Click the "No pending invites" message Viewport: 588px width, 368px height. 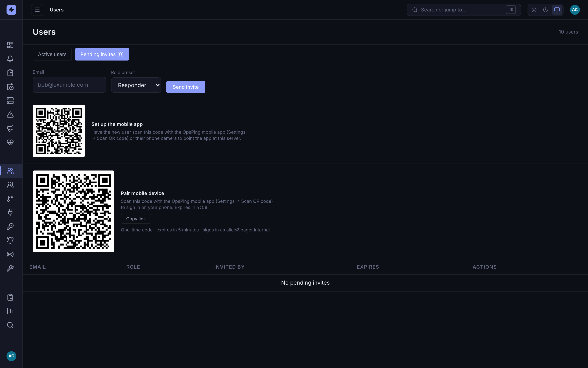[305, 283]
